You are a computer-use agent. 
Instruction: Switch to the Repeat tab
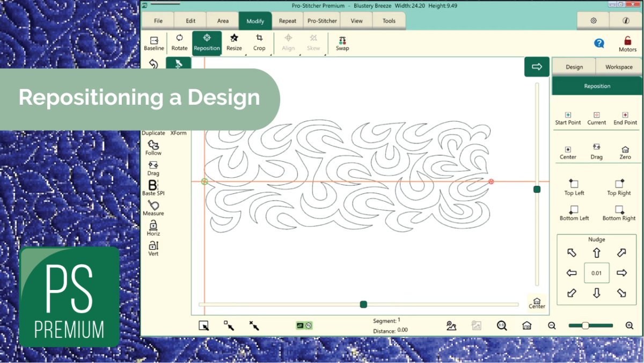coord(288,20)
